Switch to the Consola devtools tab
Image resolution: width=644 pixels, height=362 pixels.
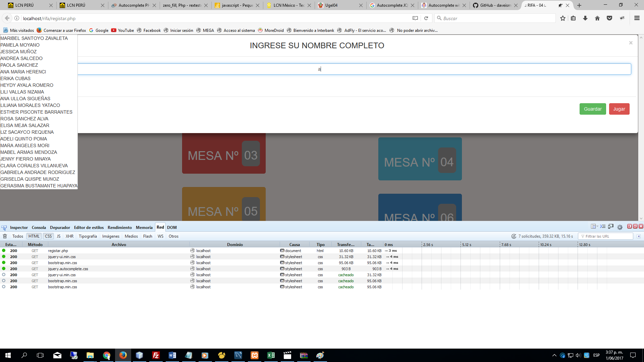tap(39, 228)
